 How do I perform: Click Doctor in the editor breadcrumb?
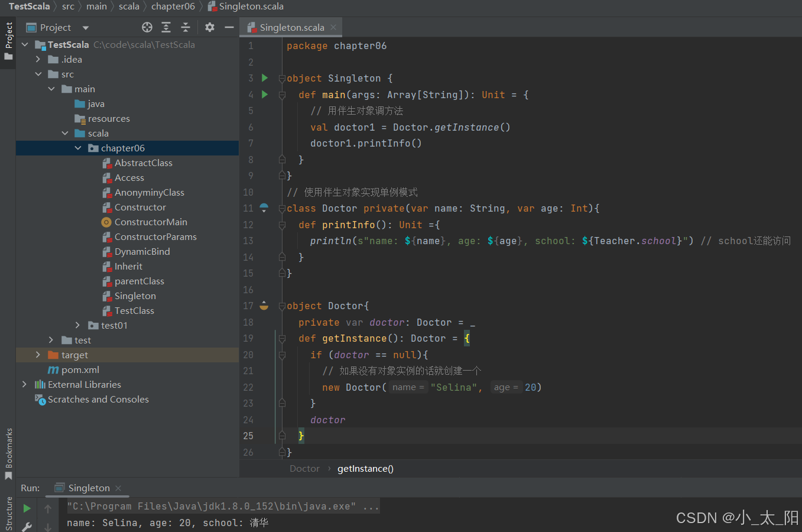304,469
